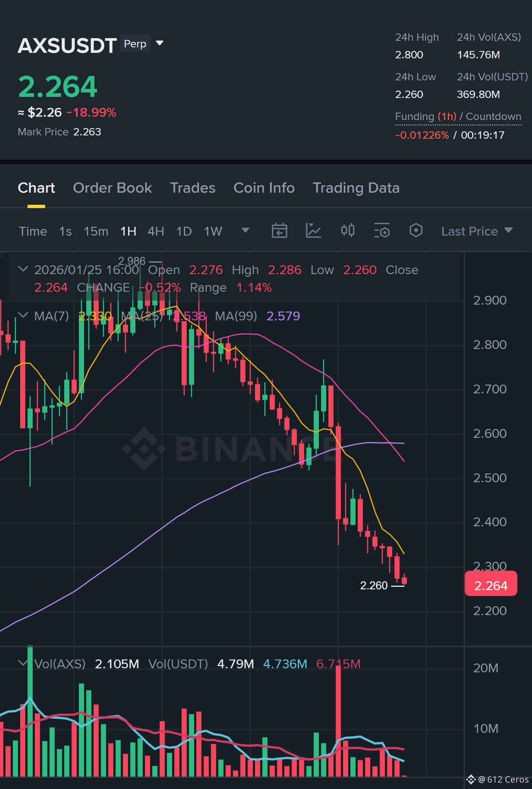Image resolution: width=532 pixels, height=789 pixels.
Task: Open the line chart indicators icon
Action: coord(313,231)
